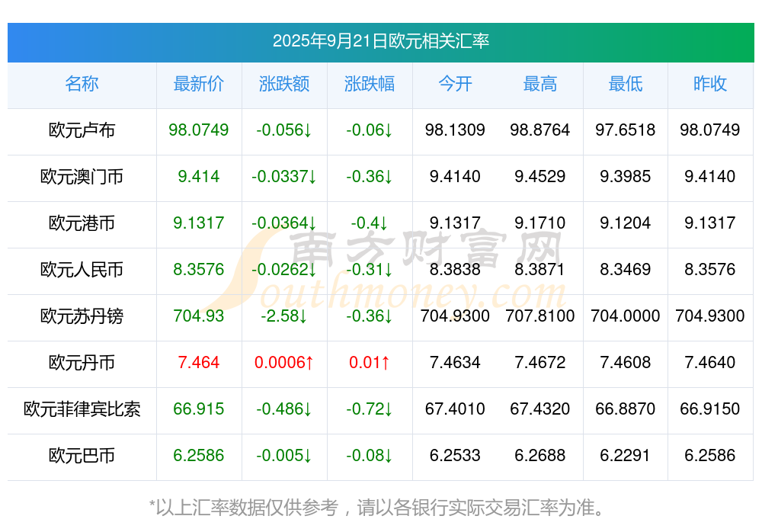Click the 欧元巴币 row name
Viewport: 762px width, 532px height.
(82, 456)
